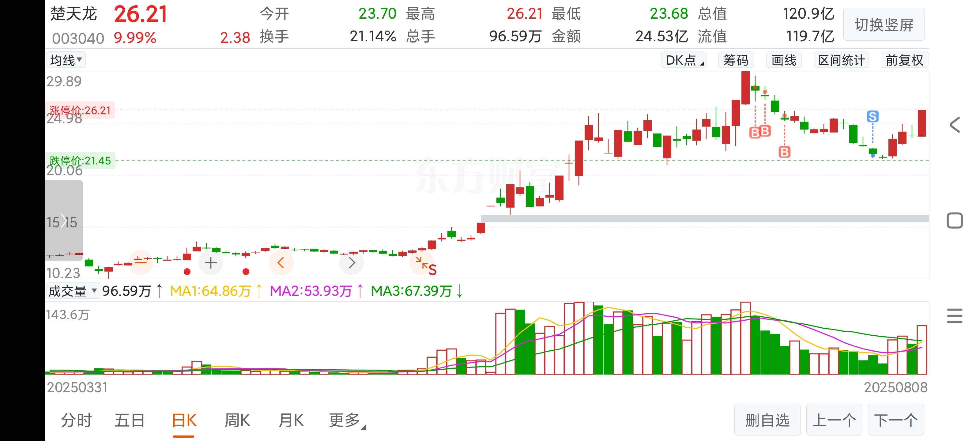Tap the zoom-in plus chart control
The image size is (980, 441).
211,262
